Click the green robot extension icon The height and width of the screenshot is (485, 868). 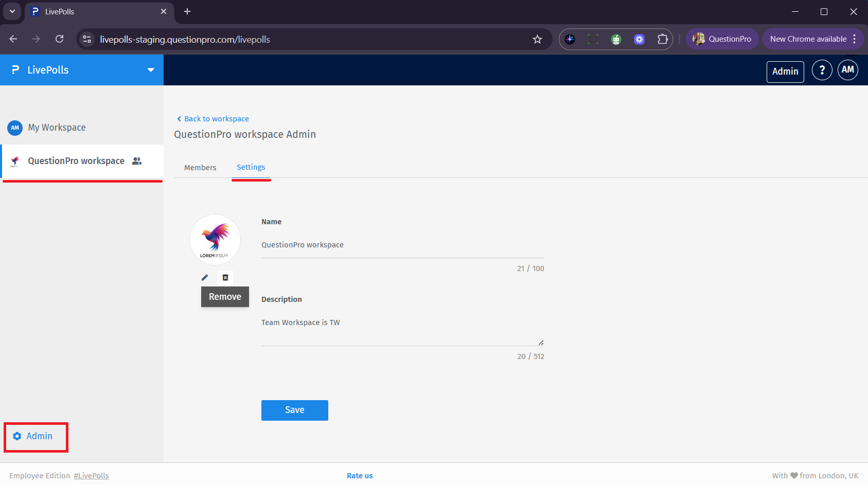click(x=616, y=39)
